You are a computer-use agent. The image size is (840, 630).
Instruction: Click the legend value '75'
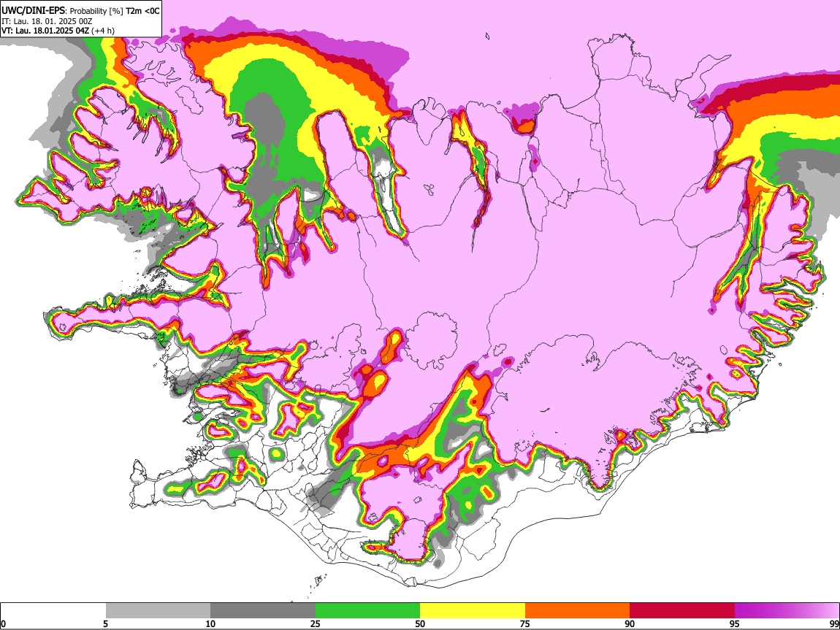pos(525,623)
